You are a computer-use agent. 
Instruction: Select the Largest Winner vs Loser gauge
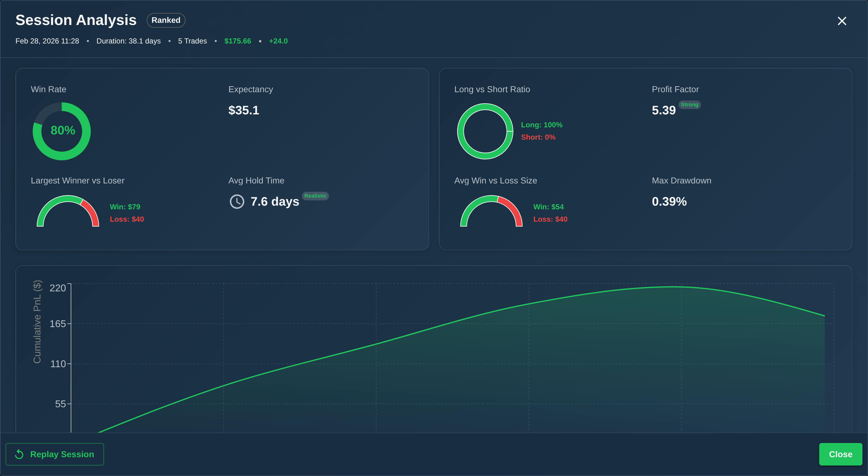67,212
